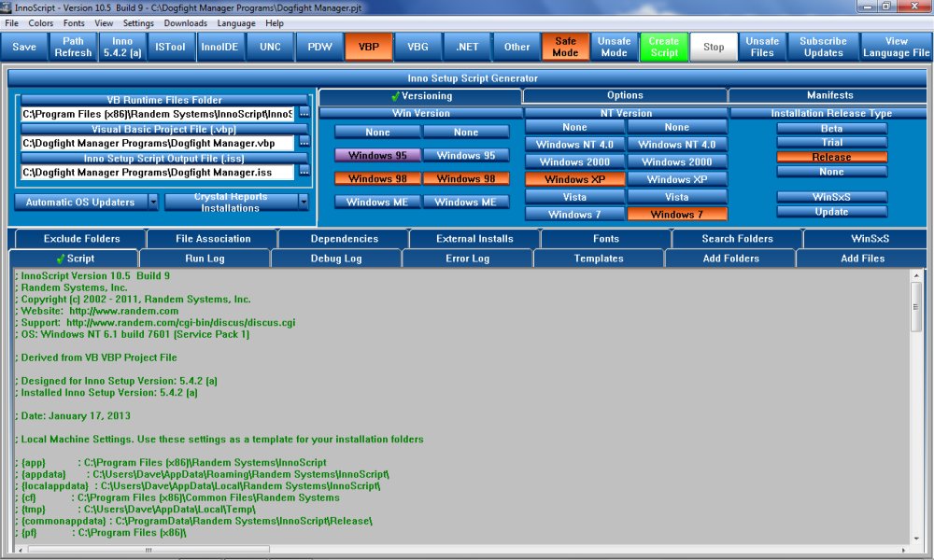Select the .NET project type button
This screenshot has height=560, width=934.
(468, 47)
